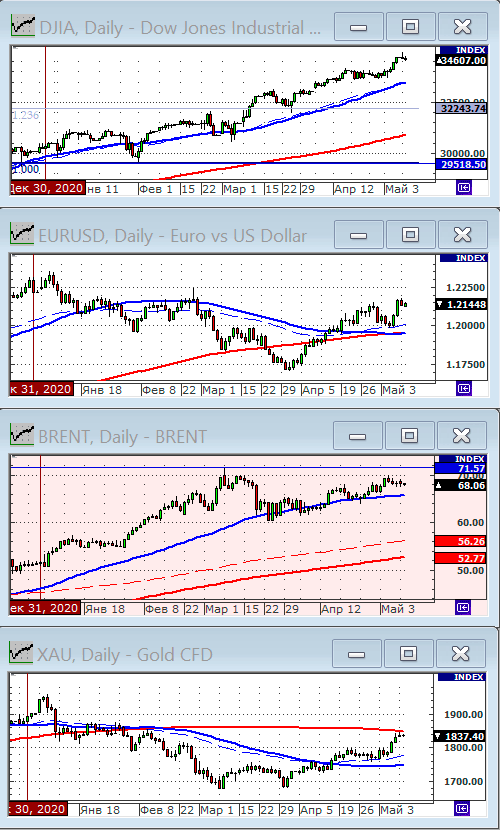The width and height of the screenshot is (500, 830).
Task: Click the 1.22500 price axis value in EURUSD
Action: click(466, 287)
